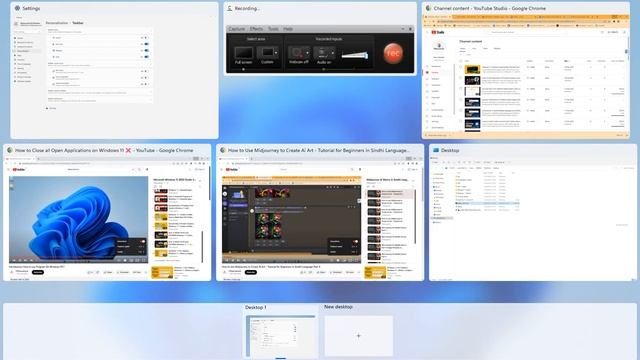Screen dimensions: 640x360
Task: Click YouTube logo in Close Applications window
Action: click(19, 169)
